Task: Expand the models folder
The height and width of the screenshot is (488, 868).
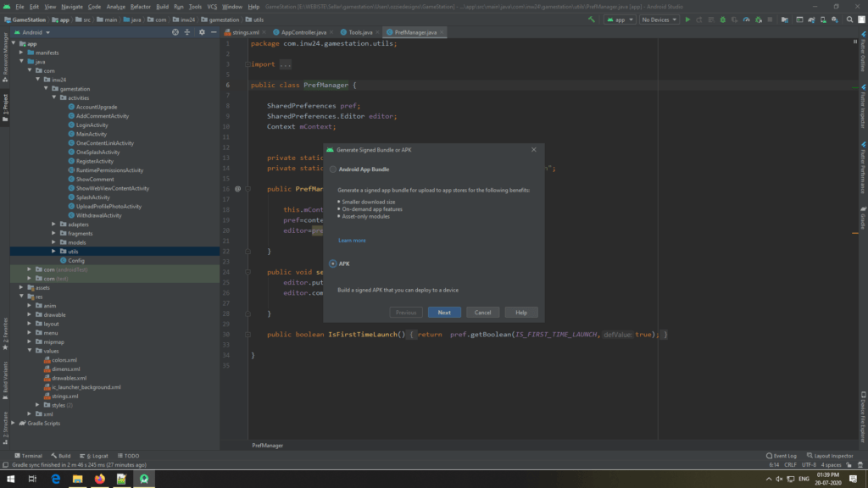Action: (x=54, y=242)
